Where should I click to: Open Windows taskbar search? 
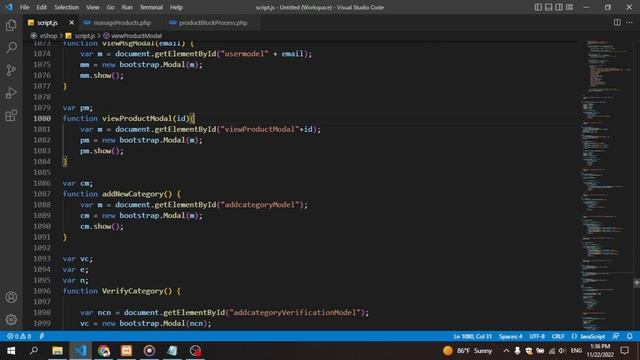pyautogui.click(x=34, y=351)
